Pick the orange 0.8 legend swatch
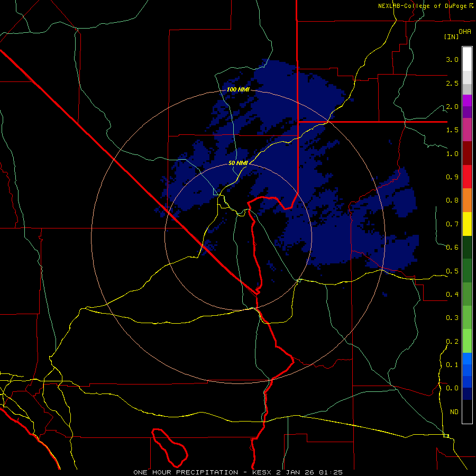The image size is (476, 476). tap(467, 200)
